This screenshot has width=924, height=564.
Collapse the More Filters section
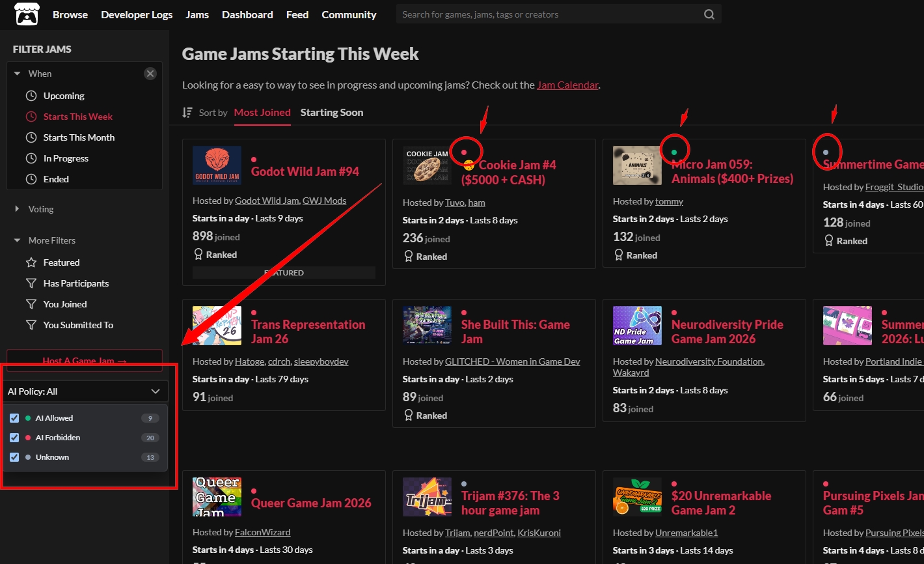(x=17, y=240)
